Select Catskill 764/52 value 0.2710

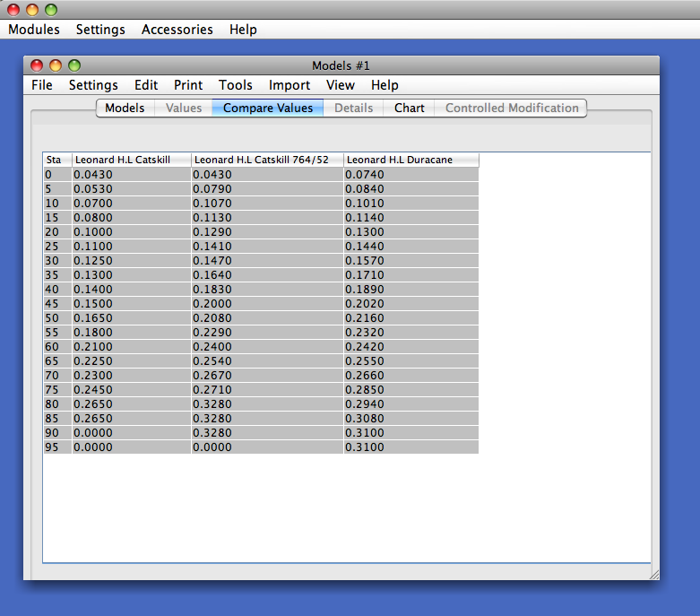267,389
